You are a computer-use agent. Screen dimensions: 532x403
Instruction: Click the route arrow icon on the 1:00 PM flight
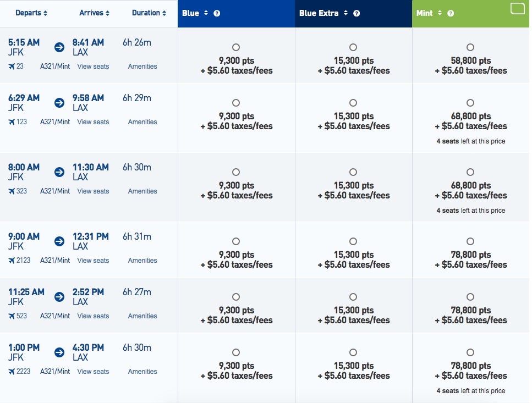(59, 352)
